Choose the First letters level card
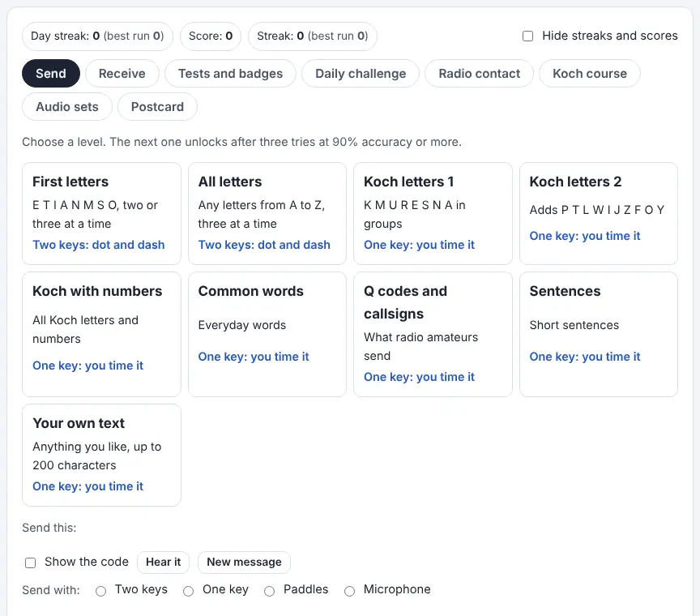Viewport: 700px width, 616px height. click(x=101, y=213)
